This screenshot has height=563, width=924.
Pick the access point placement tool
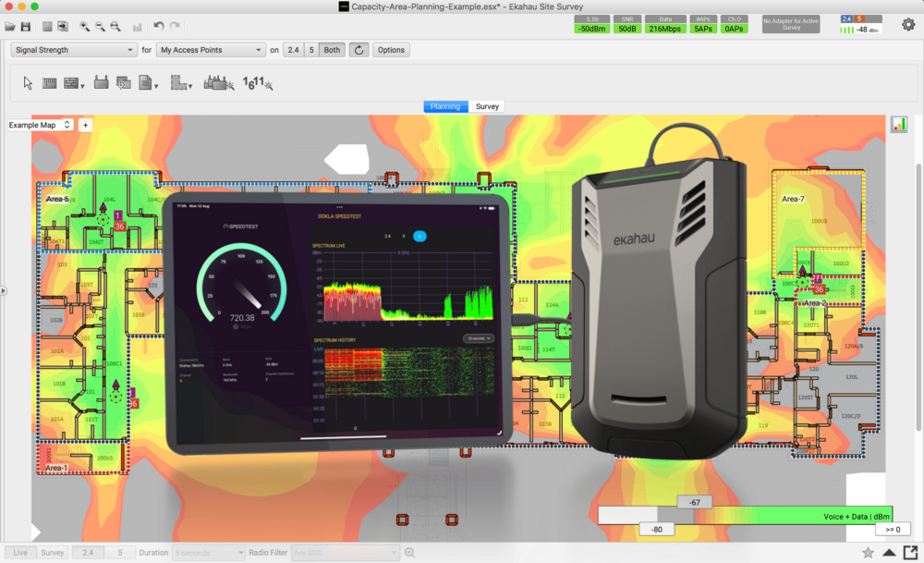102,83
